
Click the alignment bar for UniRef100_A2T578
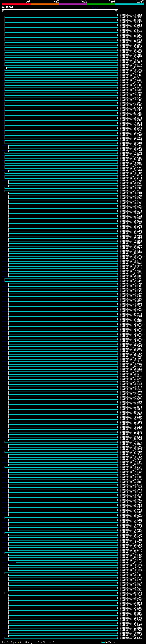click(x=62, y=67)
